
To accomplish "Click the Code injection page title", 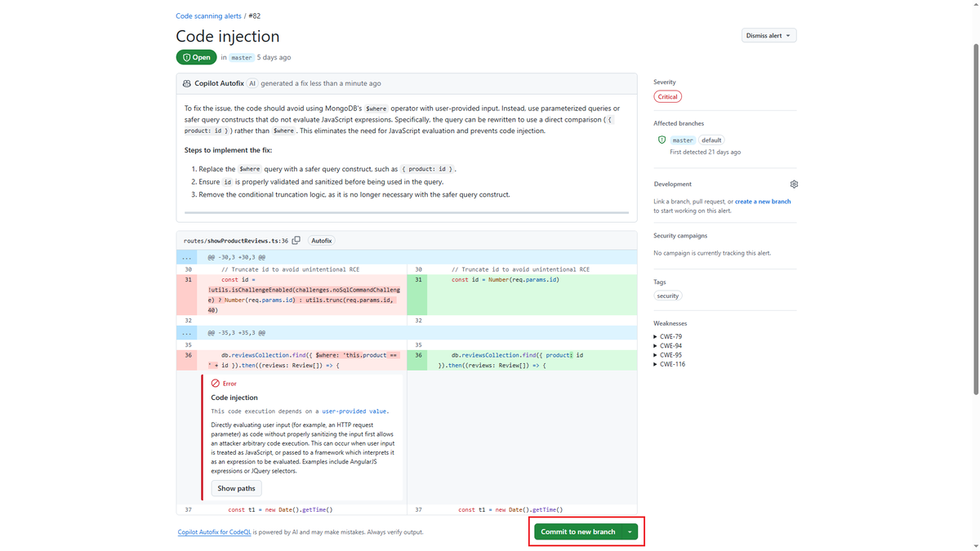I will point(228,36).
